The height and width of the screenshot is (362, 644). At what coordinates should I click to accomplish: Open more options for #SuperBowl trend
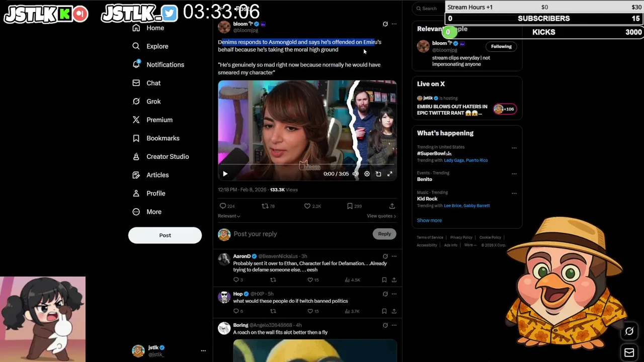pyautogui.click(x=514, y=148)
